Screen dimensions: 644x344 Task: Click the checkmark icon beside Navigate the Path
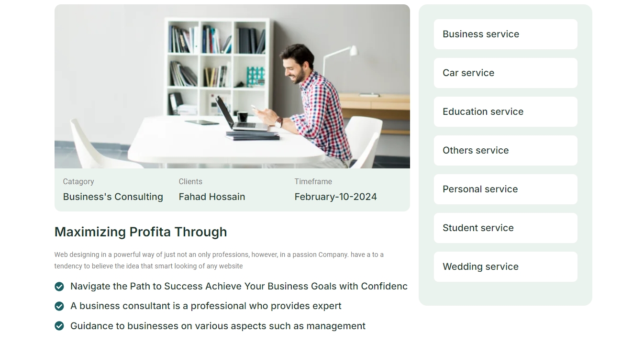point(59,287)
